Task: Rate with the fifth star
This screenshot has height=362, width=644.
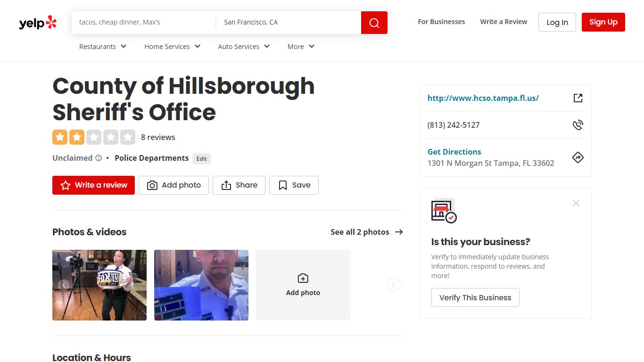Action: (127, 137)
